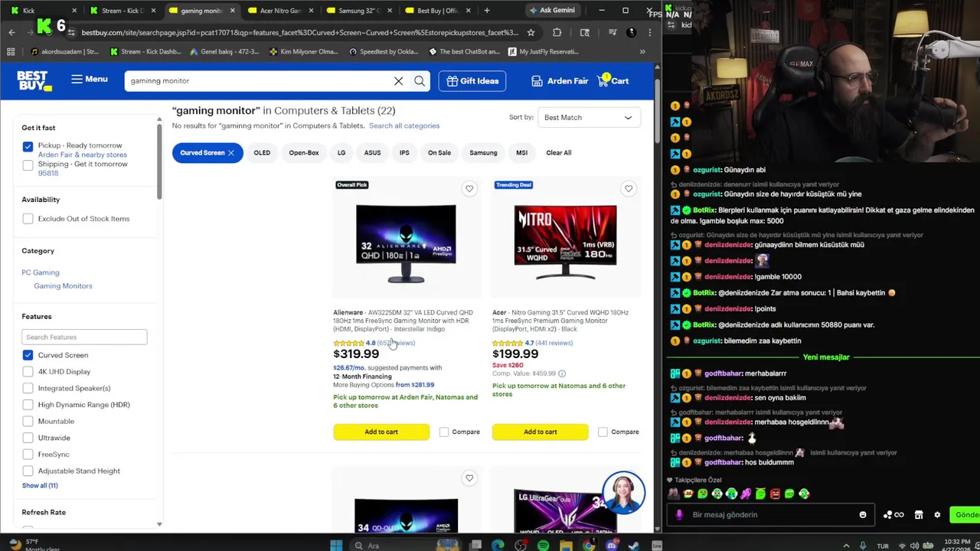Image resolution: width=980 pixels, height=551 pixels.
Task: Submit search with the magnifier icon
Action: 420,81
